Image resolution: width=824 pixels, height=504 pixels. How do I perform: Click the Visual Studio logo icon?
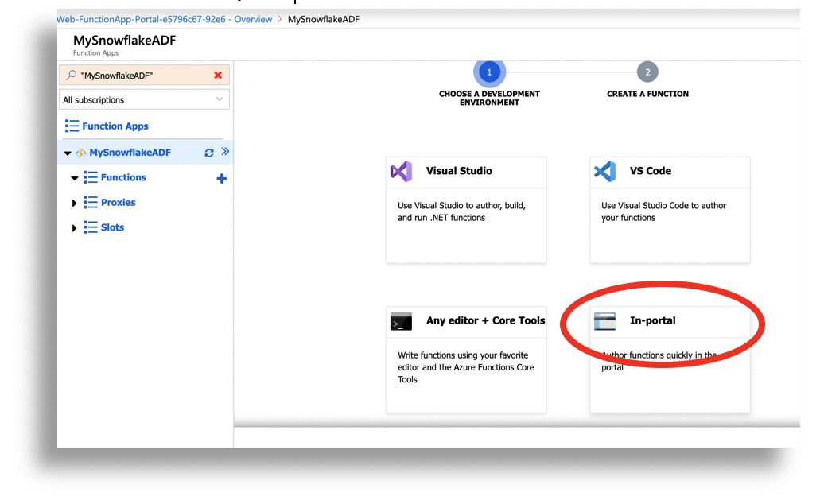coord(401,171)
